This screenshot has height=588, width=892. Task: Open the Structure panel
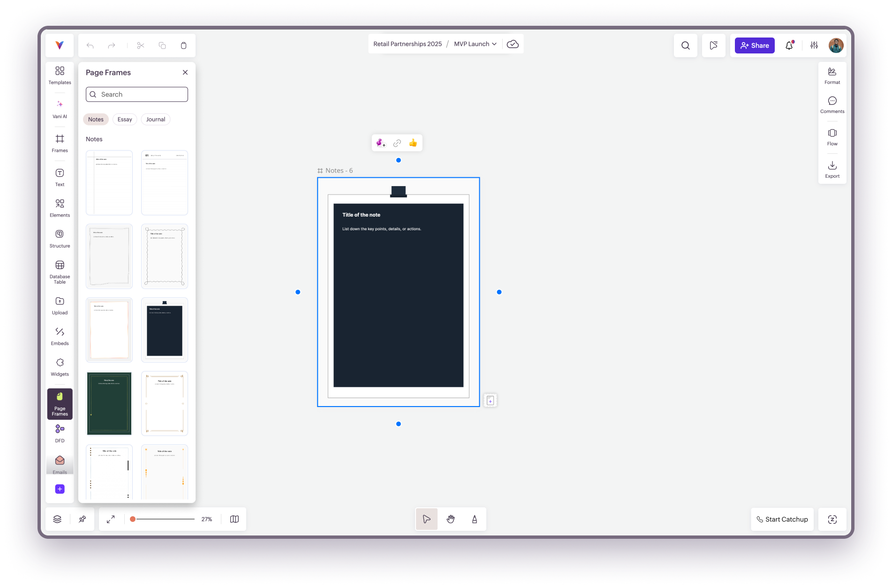click(60, 239)
